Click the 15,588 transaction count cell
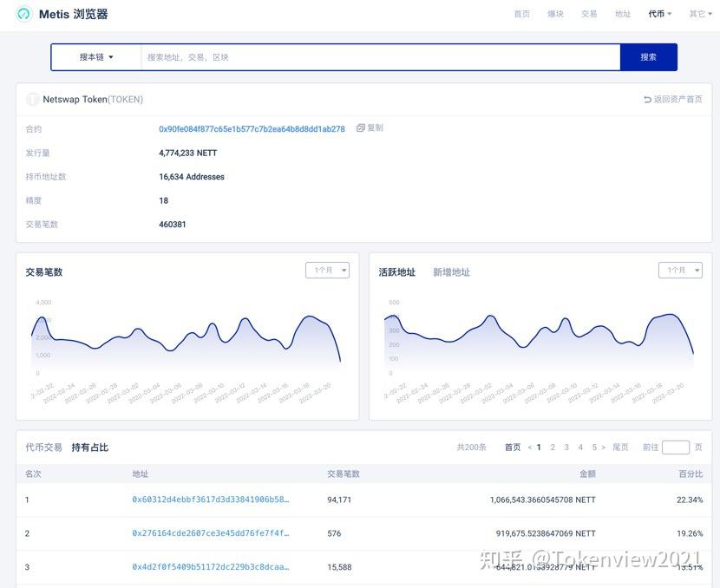Screen dimensions: 720x588 [x=339, y=567]
